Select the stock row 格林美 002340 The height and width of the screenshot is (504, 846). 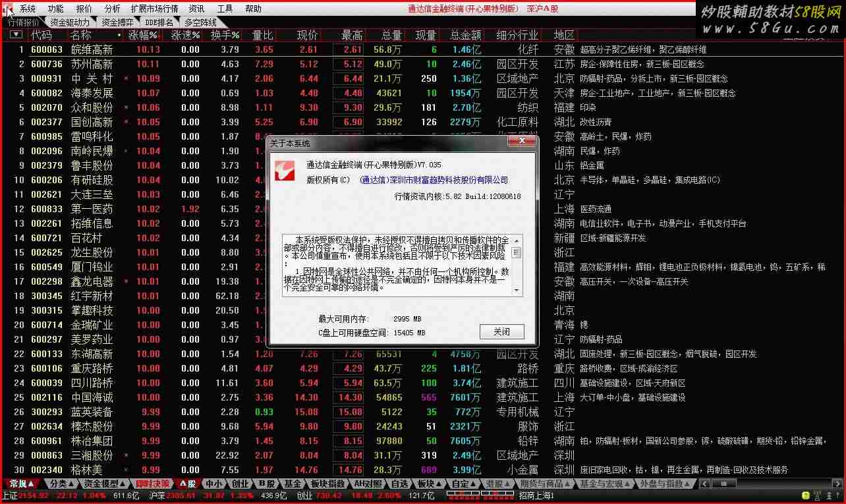[x=423, y=470]
